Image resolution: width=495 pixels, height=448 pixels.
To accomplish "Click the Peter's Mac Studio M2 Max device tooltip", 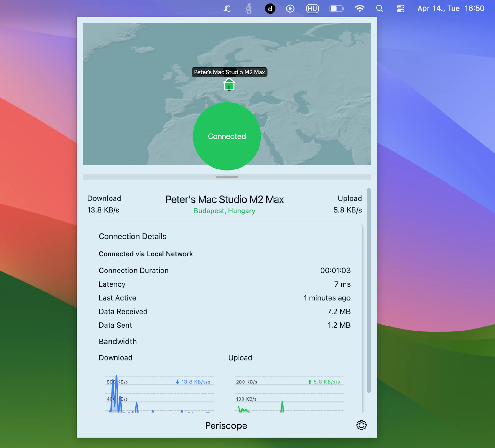I will coord(229,72).
